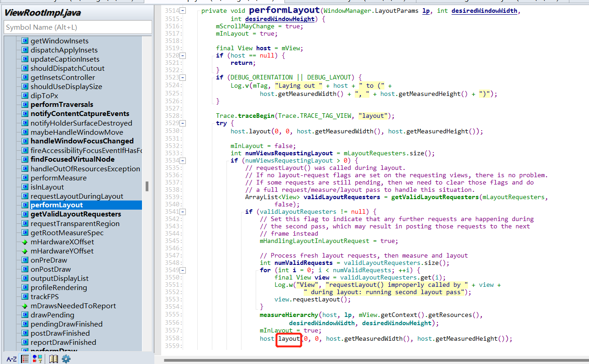This screenshot has width=589, height=364.
Task: Collapse the try block at line 3529
Action: (183, 123)
